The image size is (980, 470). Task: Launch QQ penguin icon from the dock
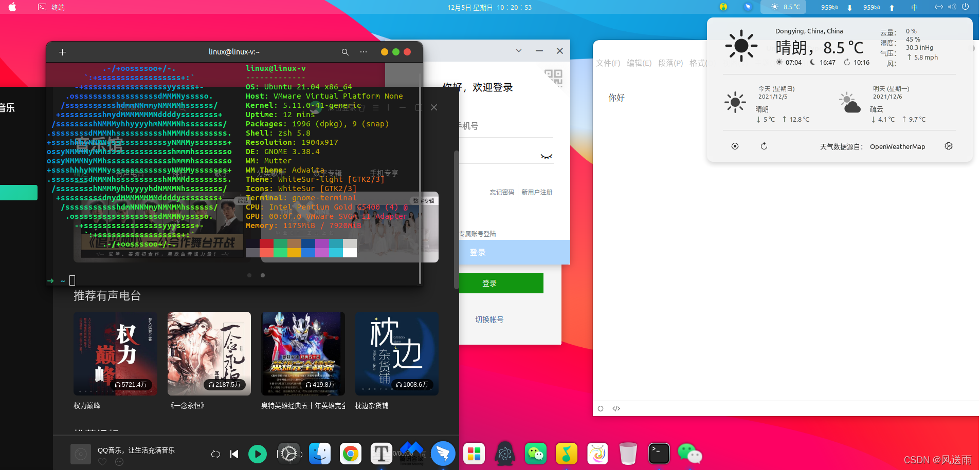click(x=505, y=454)
